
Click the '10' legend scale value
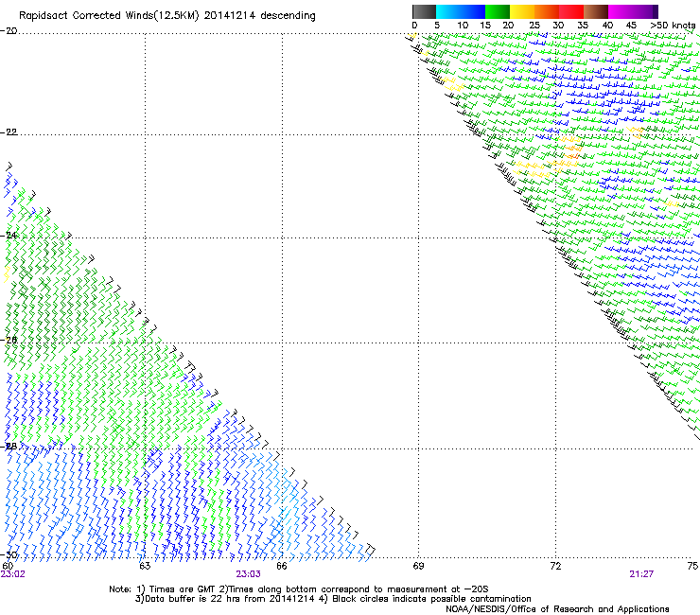pos(463,26)
